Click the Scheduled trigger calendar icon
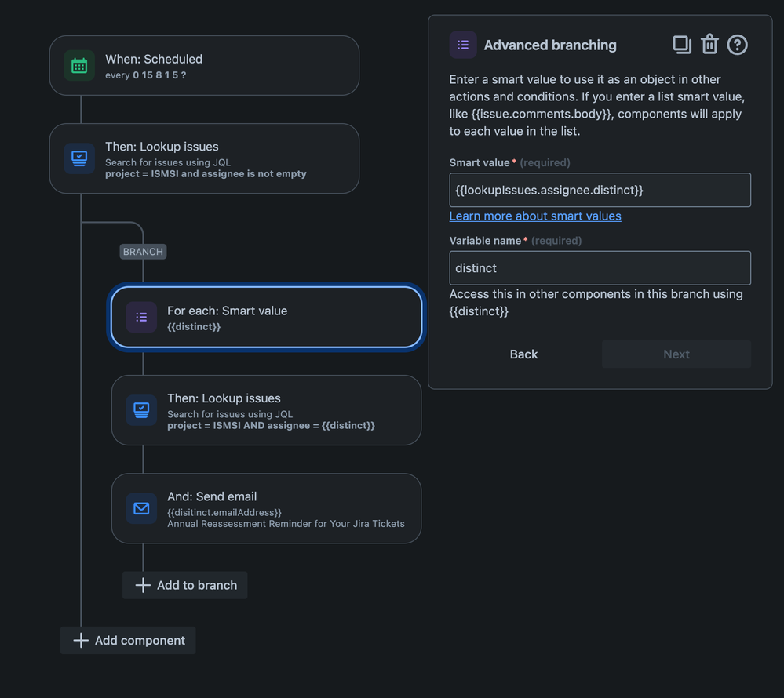Viewport: 784px width, 698px height. click(79, 66)
